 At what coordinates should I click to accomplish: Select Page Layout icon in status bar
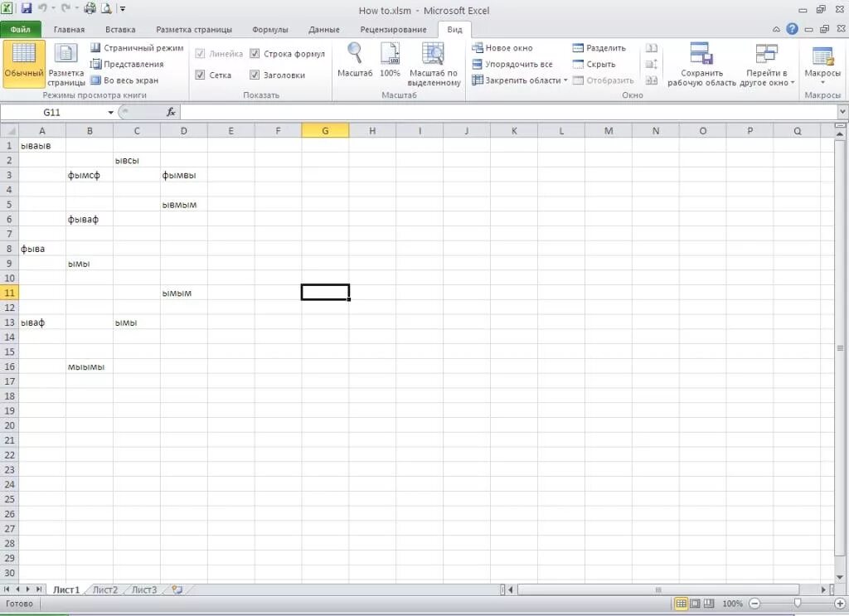[x=695, y=604]
